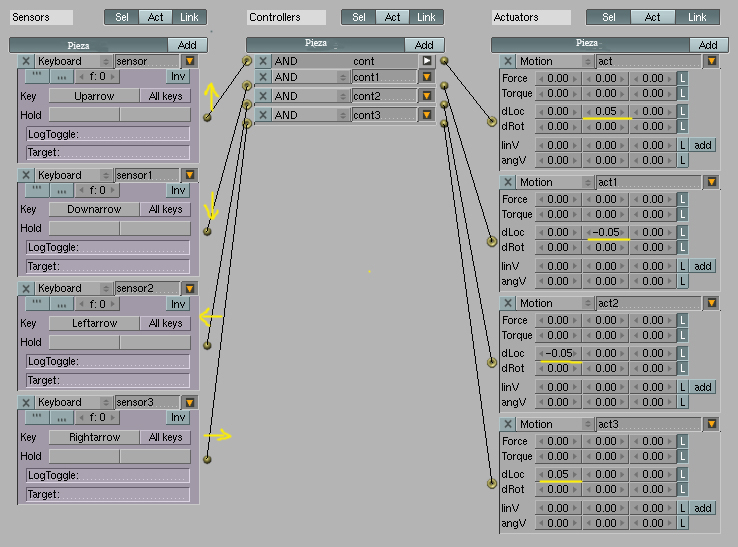This screenshot has width=738, height=547.
Task: Click the Leftarrow key assignment button
Action: [94, 323]
